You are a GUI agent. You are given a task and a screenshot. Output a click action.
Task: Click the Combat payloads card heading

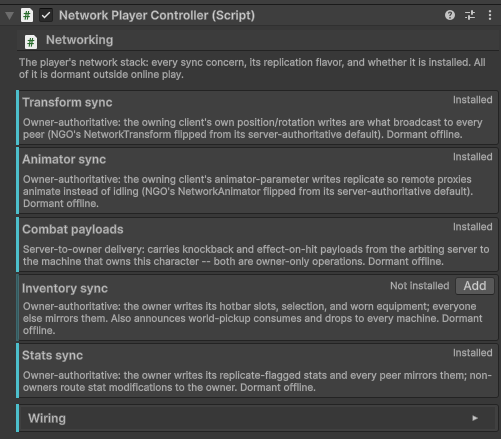click(x=73, y=229)
